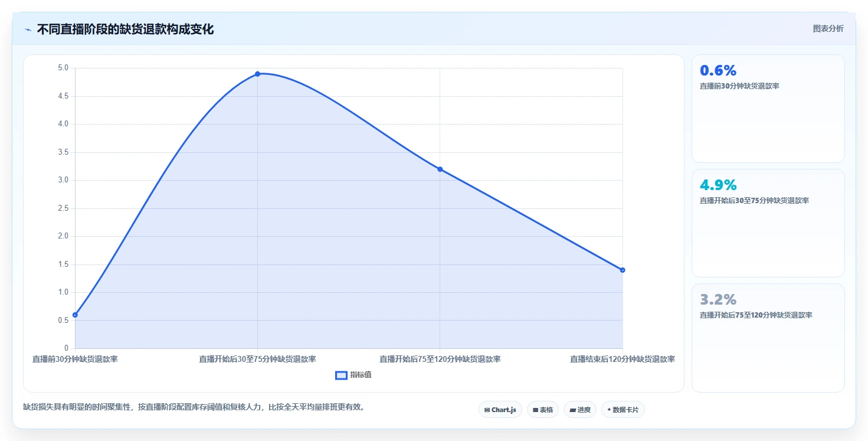The height and width of the screenshot is (441, 868).
Task: Click the footnote text about 缺货损失
Action: [x=194, y=407]
